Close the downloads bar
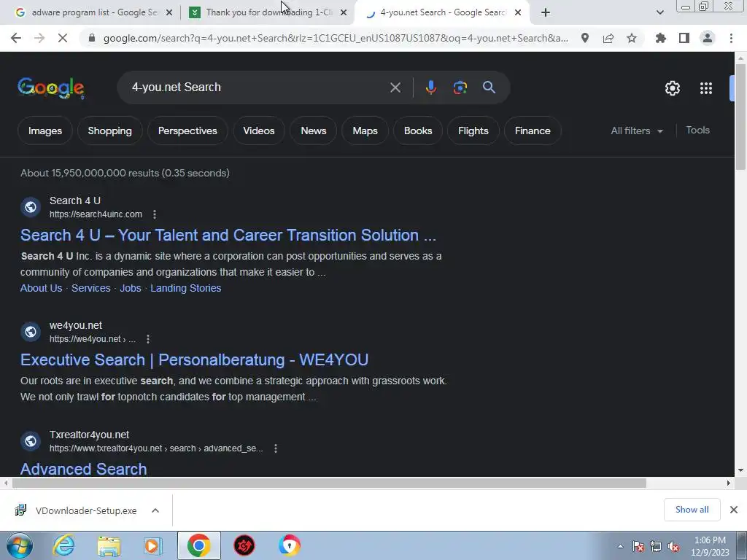 [734, 510]
